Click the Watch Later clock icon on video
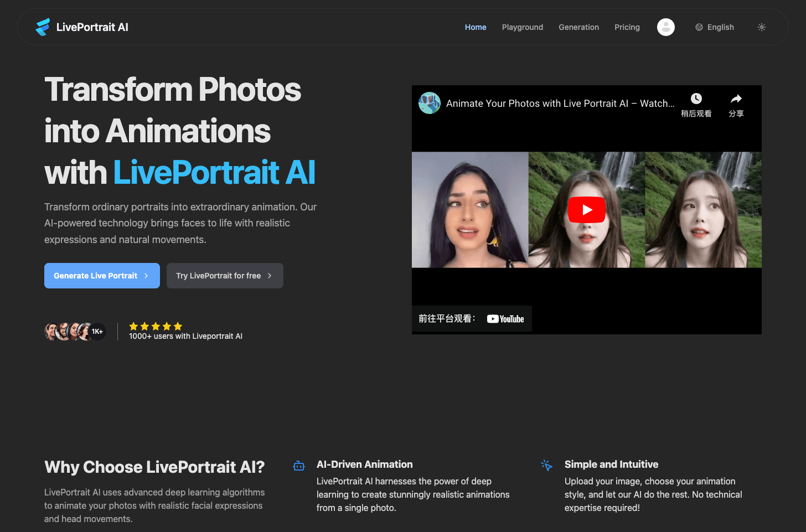 (696, 98)
